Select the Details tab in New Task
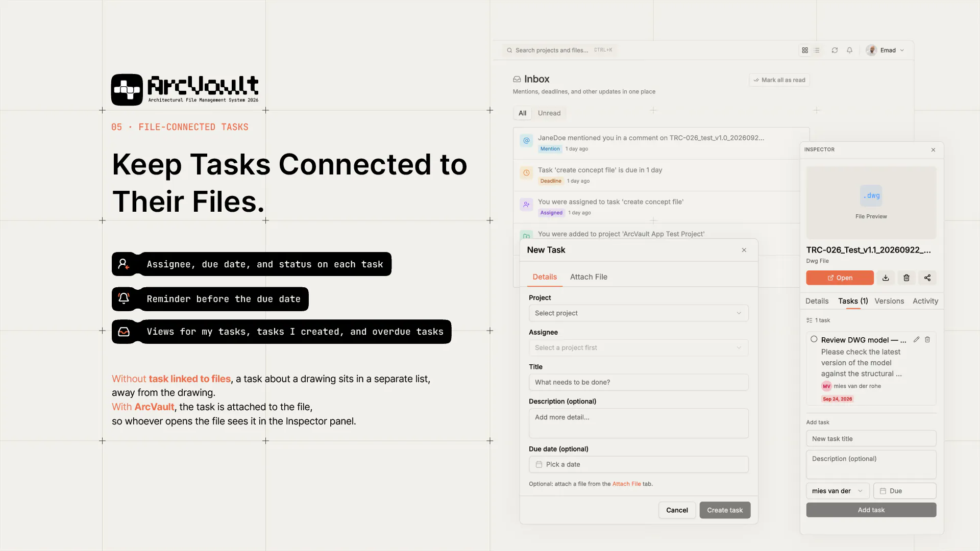Screen dimensions: 980x551 tap(545, 277)
